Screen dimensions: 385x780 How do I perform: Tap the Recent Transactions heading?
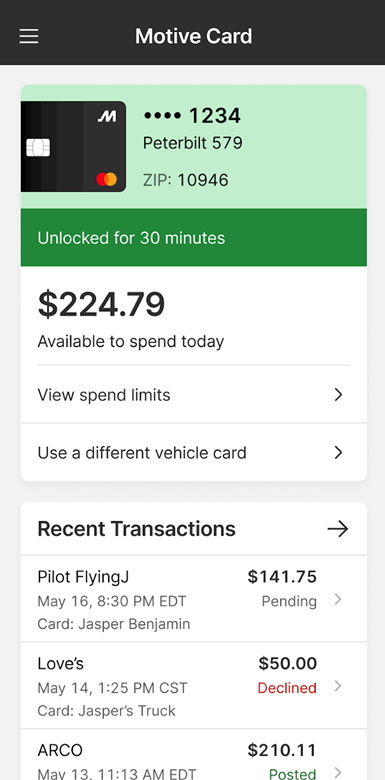136,529
